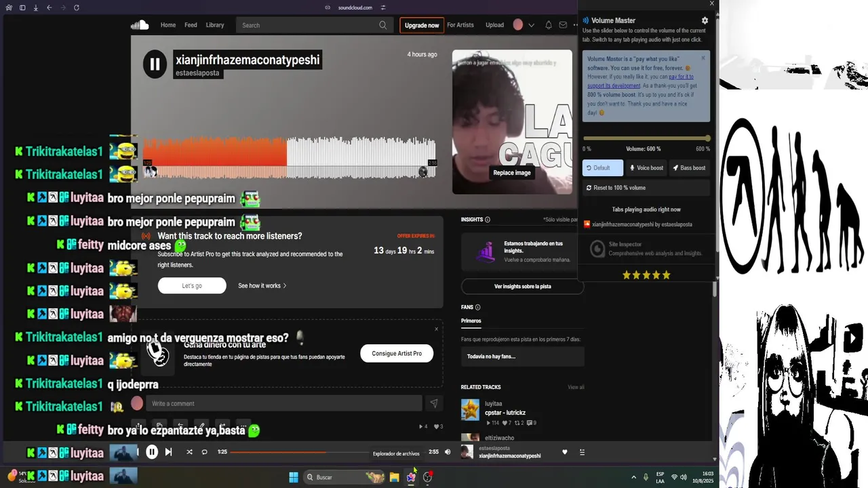
Task: Click the search magnifier icon
Action: tap(383, 25)
